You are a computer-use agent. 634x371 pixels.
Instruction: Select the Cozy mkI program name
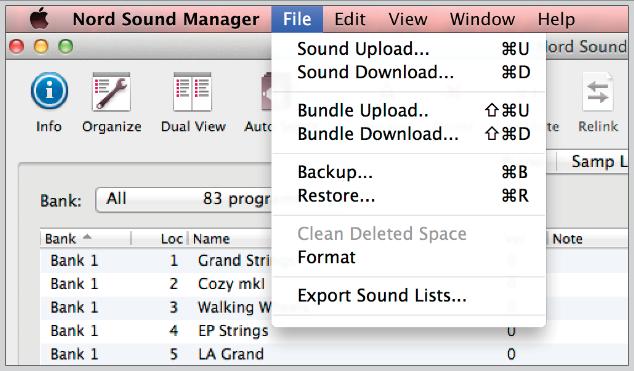click(x=232, y=284)
